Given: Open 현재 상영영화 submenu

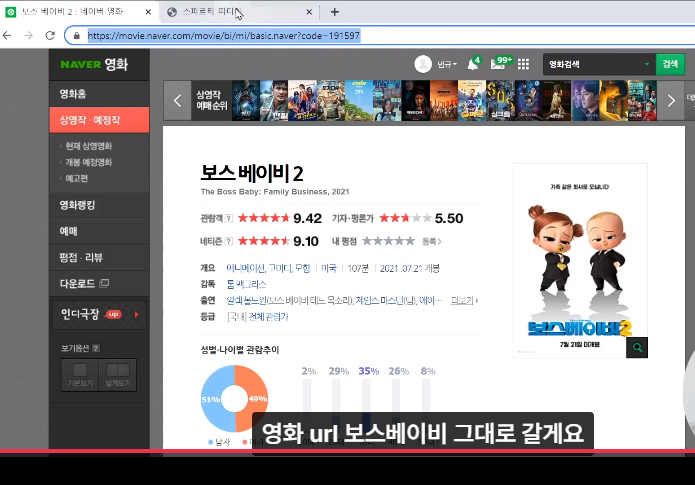Looking at the screenshot, I should pos(89,146).
